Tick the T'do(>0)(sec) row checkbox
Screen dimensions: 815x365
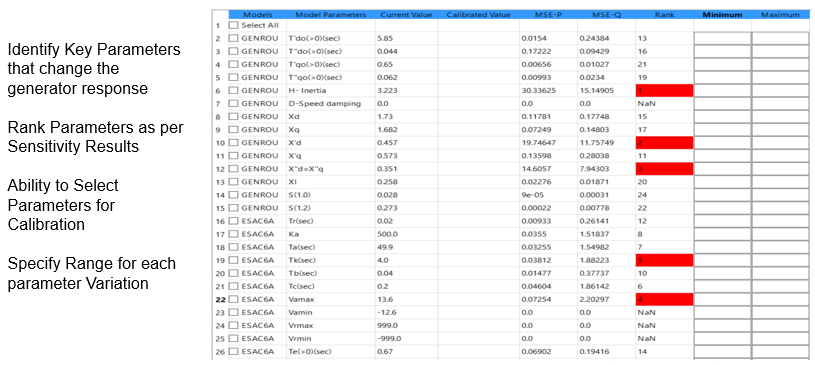(x=233, y=38)
